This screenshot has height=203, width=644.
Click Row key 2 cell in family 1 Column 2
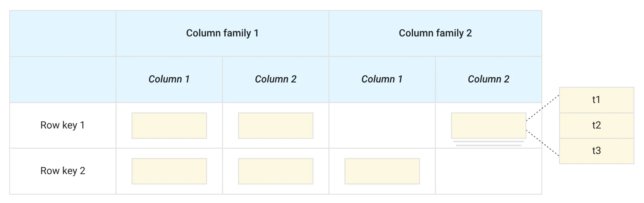point(275,171)
